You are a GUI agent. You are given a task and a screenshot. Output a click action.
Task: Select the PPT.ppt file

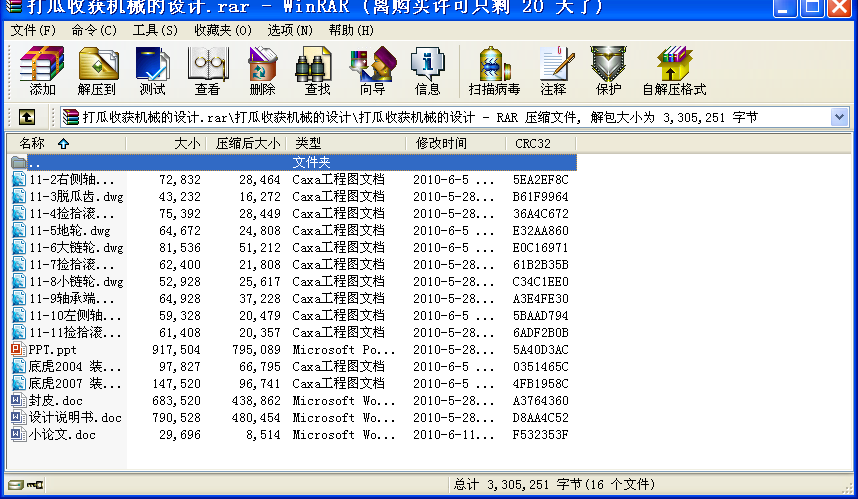(52, 350)
